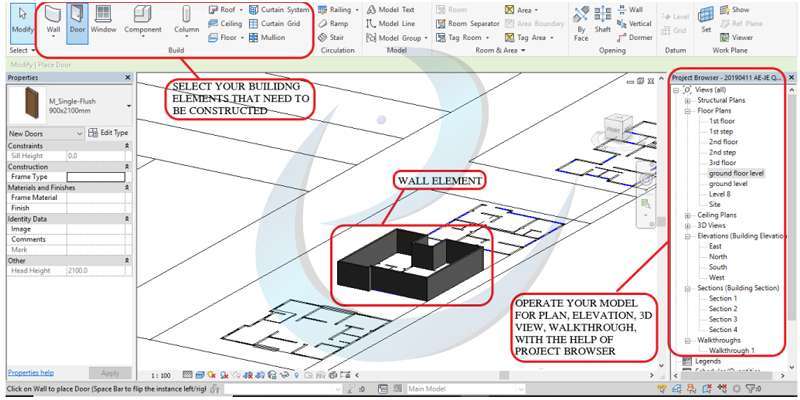Open the Properties help link
Image resolution: width=800 pixels, height=400 pixels.
31,372
